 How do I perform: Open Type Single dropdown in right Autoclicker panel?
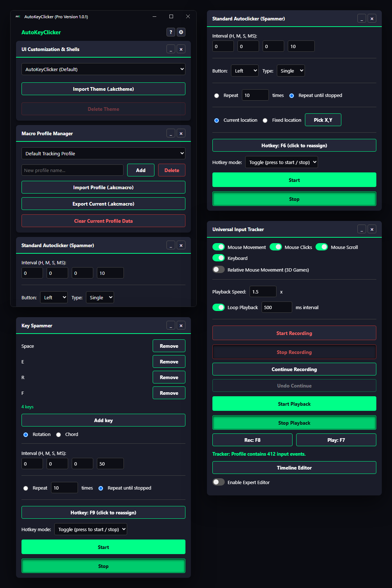click(x=291, y=71)
